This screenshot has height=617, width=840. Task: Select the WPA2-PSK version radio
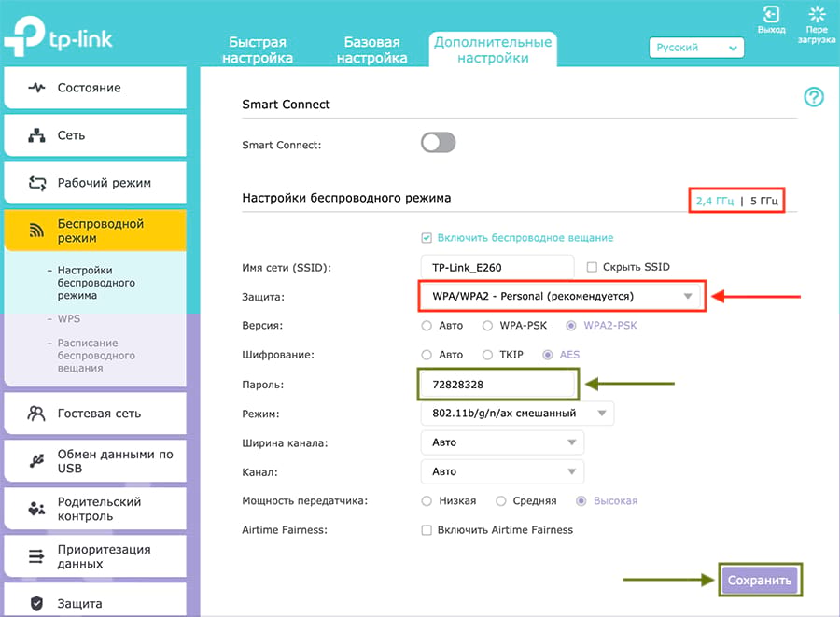571,326
